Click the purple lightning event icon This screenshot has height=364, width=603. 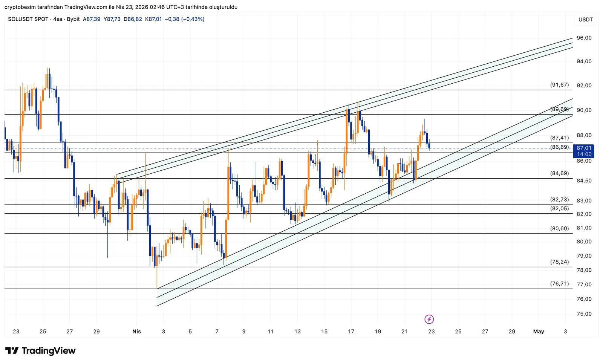point(429,320)
